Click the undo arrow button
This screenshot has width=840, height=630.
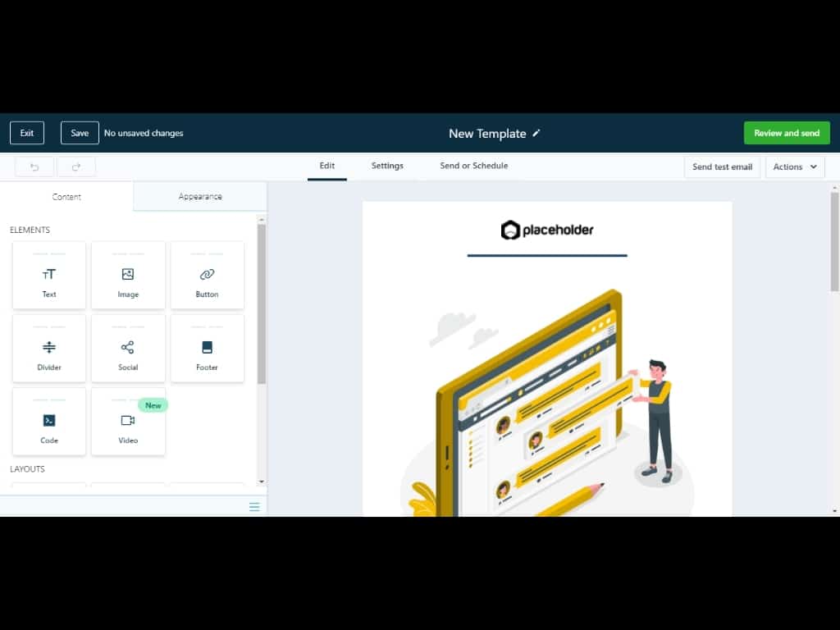tap(34, 167)
